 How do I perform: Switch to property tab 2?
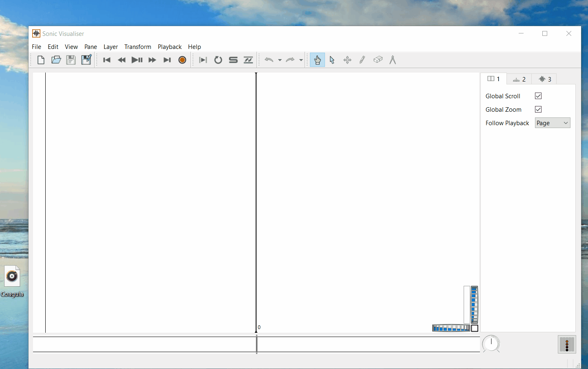coord(519,79)
